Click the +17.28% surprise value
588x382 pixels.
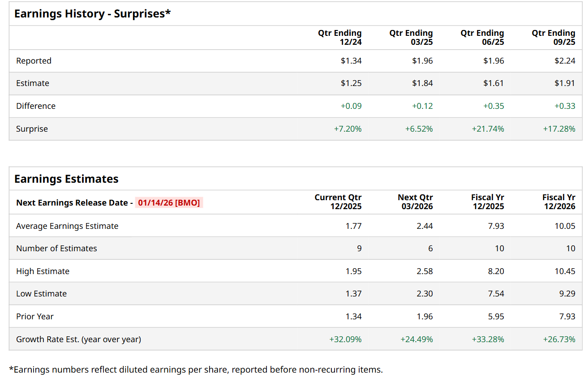559,129
